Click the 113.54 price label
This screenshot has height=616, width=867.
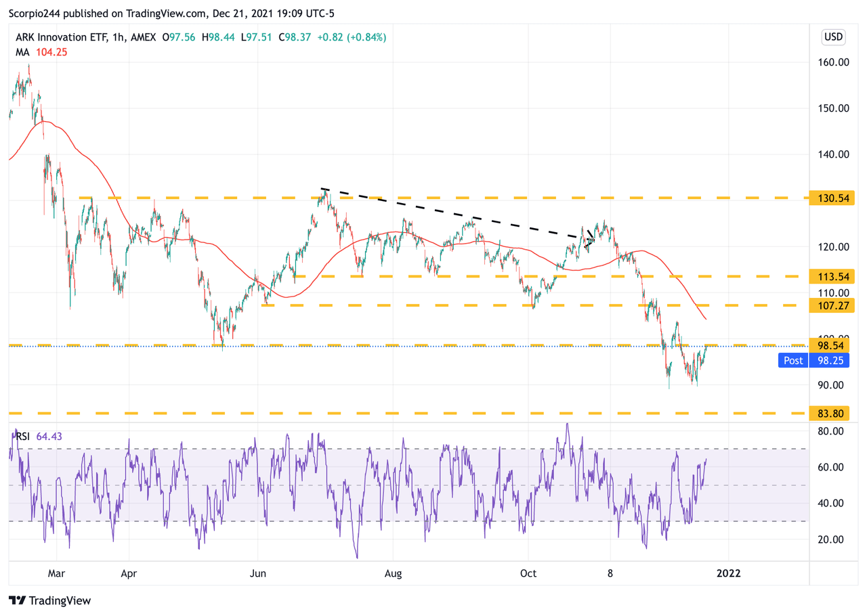pos(832,276)
